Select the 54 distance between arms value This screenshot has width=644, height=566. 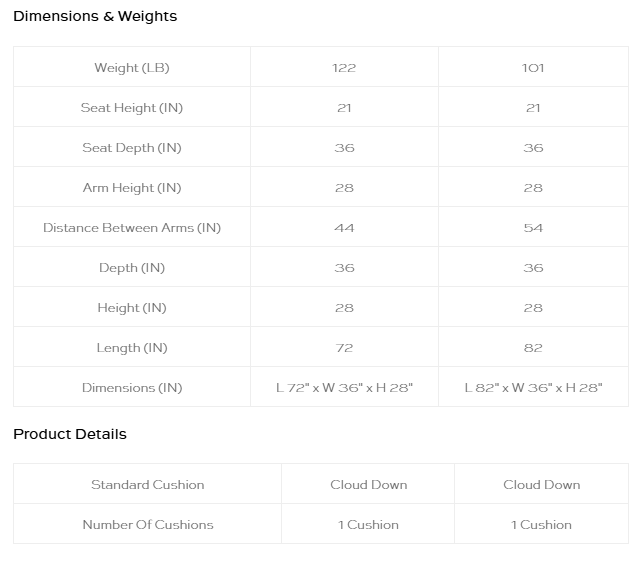pos(533,228)
